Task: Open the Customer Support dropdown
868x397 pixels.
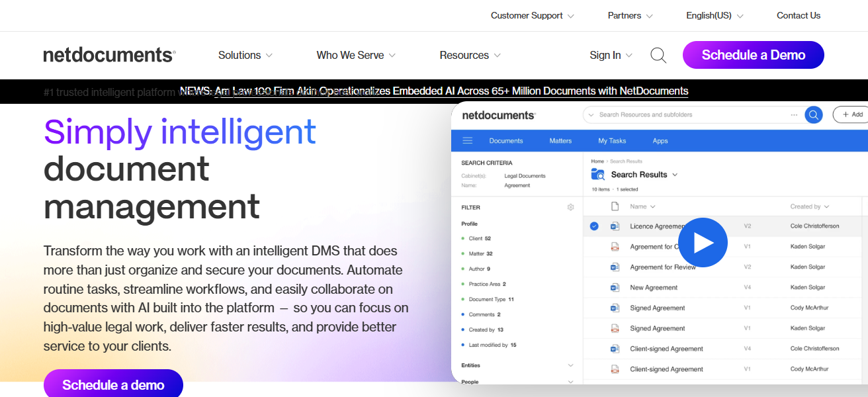Action: coord(533,16)
